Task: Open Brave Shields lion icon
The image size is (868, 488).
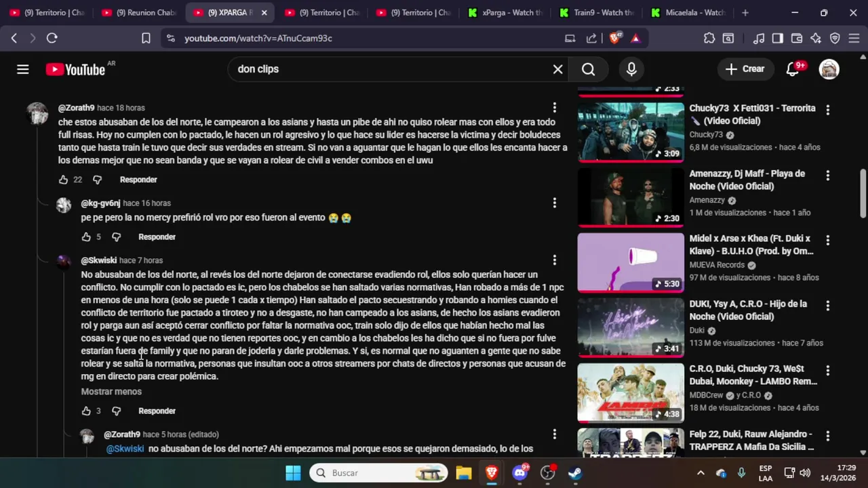Action: point(614,39)
